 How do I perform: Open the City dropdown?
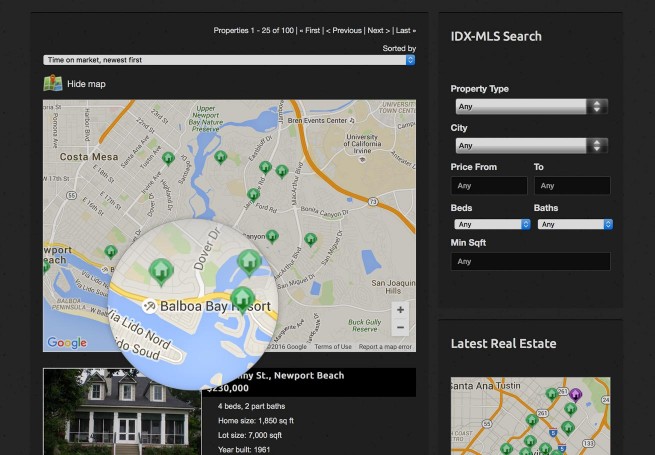(x=531, y=145)
